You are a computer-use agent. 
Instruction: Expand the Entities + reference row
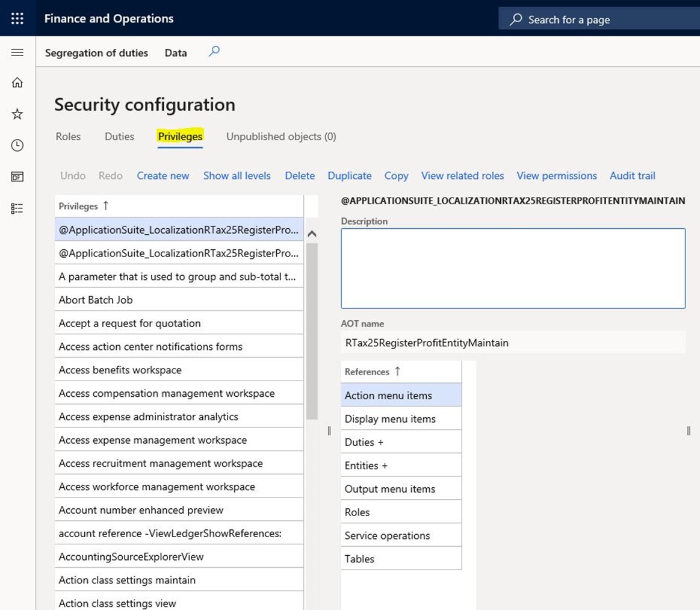[365, 465]
